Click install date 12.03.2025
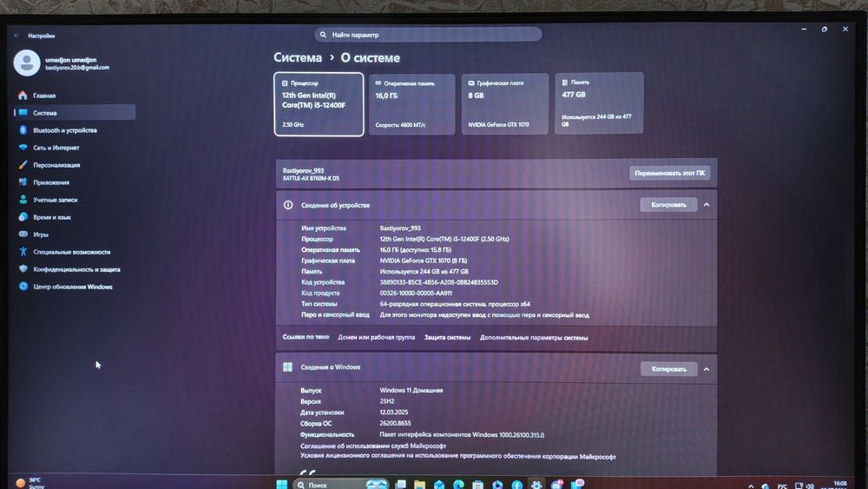 [394, 412]
